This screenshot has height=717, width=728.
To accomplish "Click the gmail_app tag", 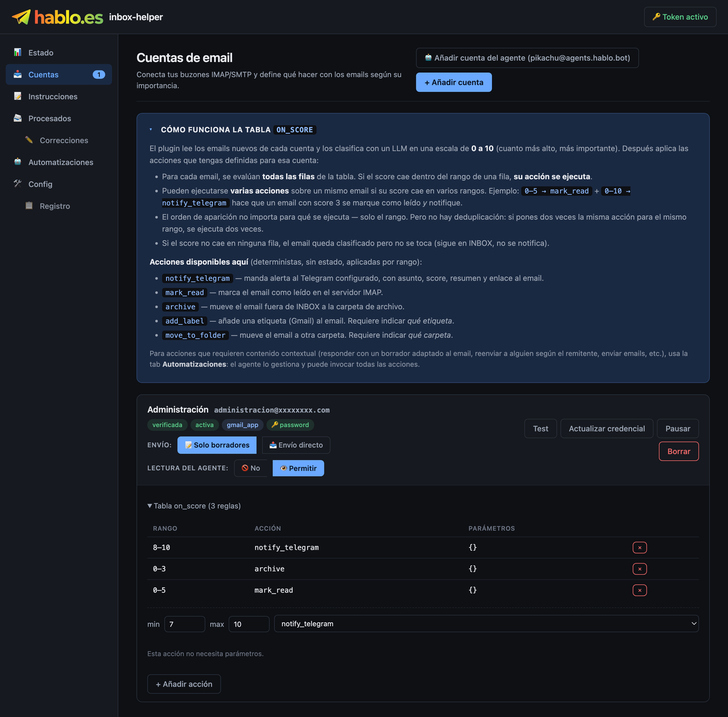I will pos(242,425).
